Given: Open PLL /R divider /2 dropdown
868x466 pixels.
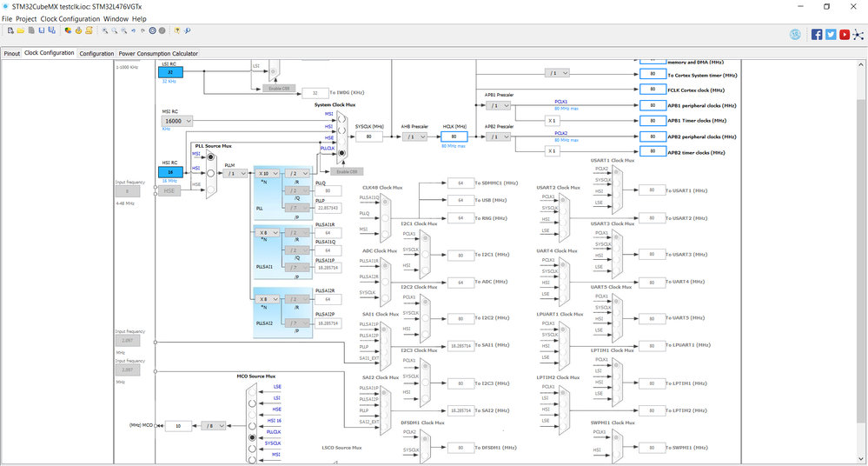Looking at the screenshot, I should (297, 173).
